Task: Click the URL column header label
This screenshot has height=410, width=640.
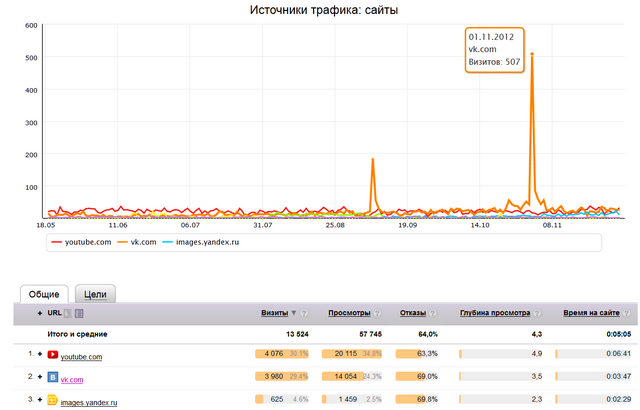Action: coord(54,313)
